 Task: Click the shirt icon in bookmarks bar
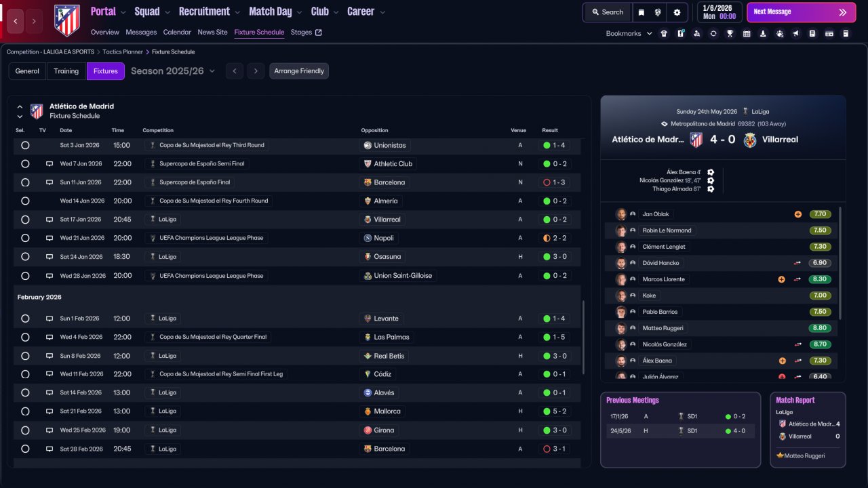(x=664, y=33)
